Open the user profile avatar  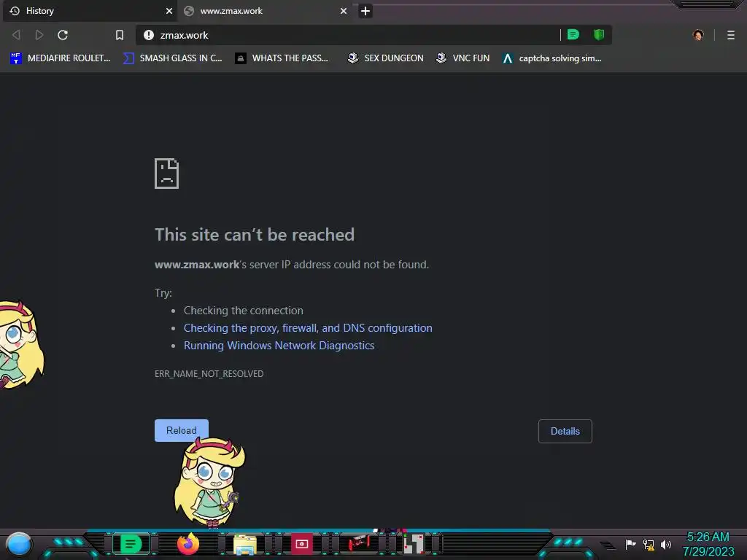tap(698, 35)
